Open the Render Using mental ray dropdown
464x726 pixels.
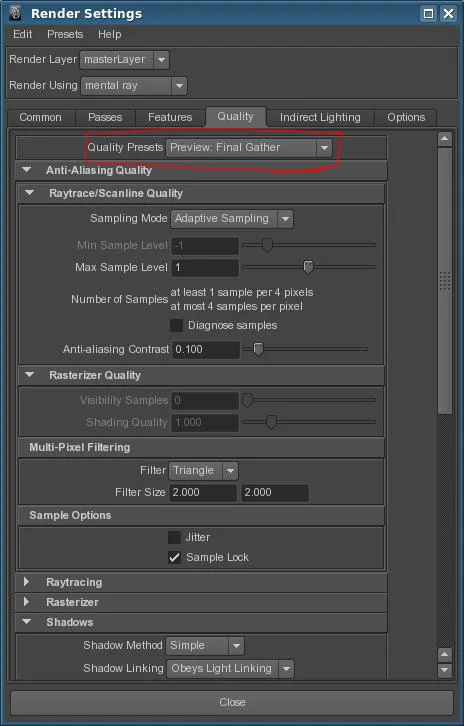tap(133, 86)
